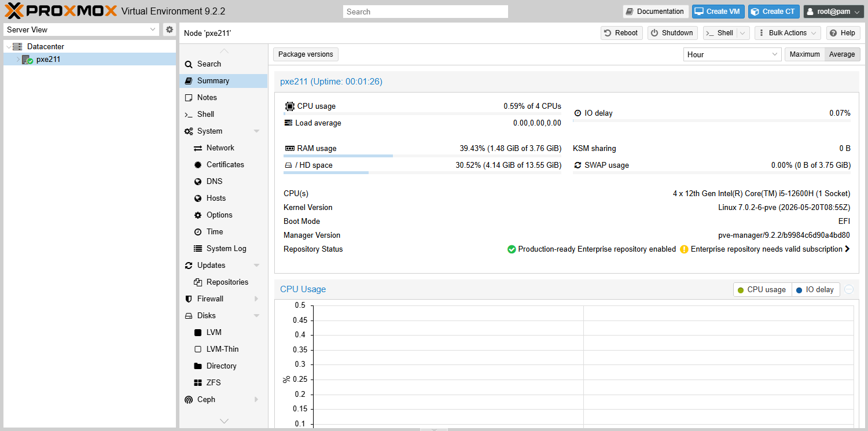Image resolution: width=868 pixels, height=431 pixels.
Task: Click the Ceph icon in side menu
Action: coord(189,400)
